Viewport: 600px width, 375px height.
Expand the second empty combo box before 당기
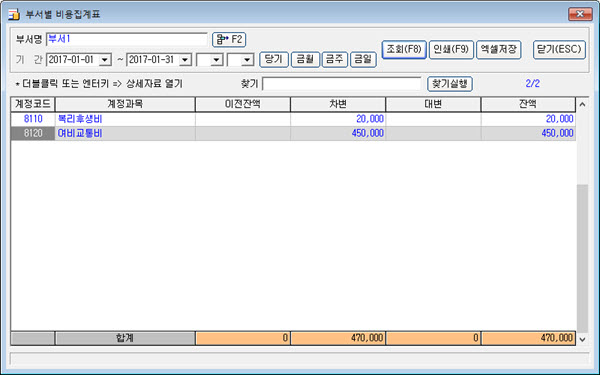(x=248, y=60)
